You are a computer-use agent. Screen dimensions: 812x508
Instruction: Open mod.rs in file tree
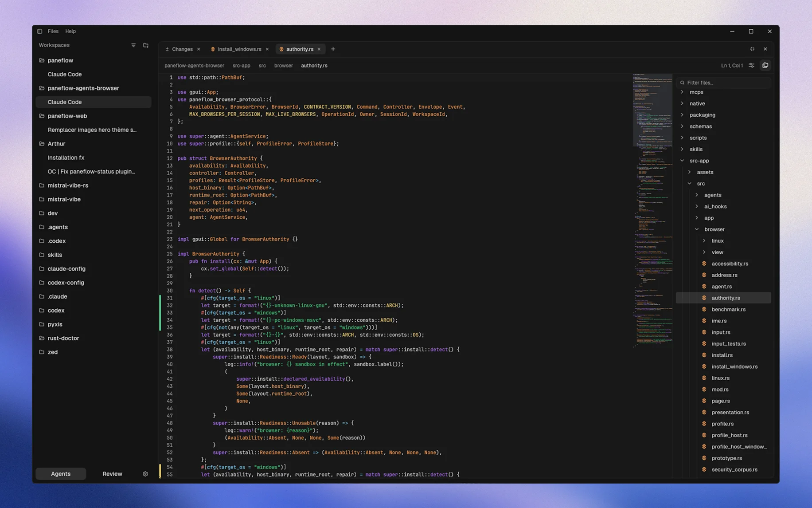point(720,390)
